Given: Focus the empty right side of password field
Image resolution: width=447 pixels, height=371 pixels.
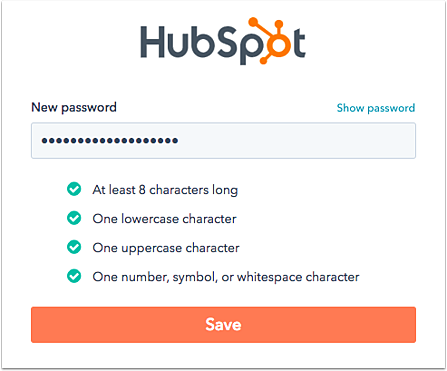Looking at the screenshot, I should (297, 141).
